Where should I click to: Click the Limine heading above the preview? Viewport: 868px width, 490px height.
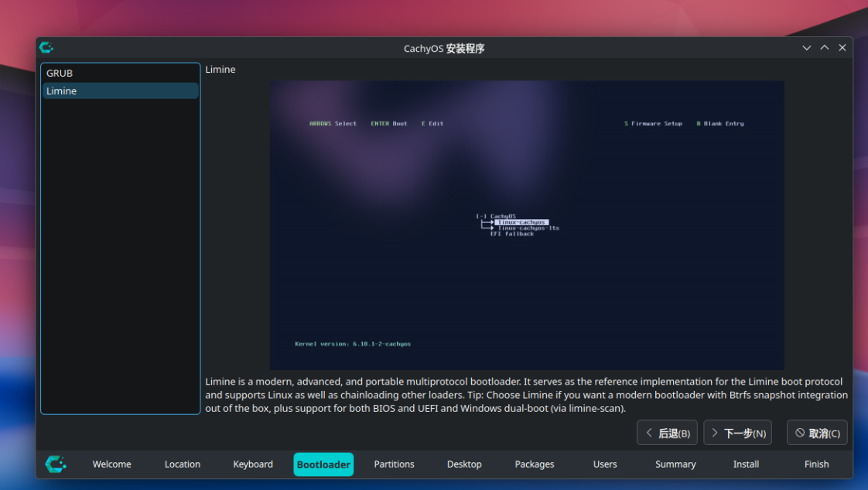(x=220, y=69)
